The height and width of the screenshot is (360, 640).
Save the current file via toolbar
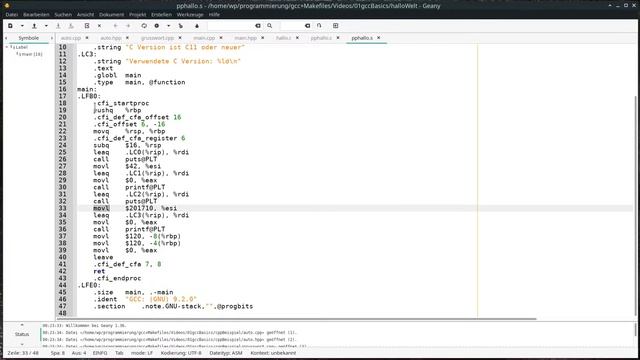pos(58,26)
